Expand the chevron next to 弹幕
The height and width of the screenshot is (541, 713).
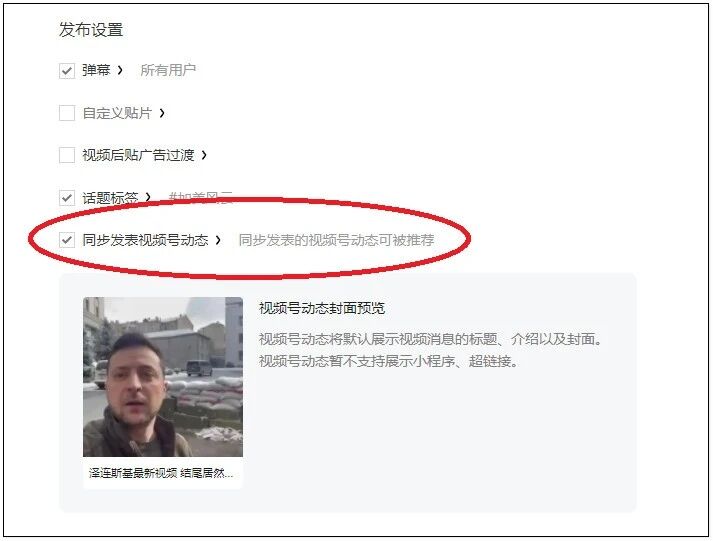pyautogui.click(x=120, y=70)
